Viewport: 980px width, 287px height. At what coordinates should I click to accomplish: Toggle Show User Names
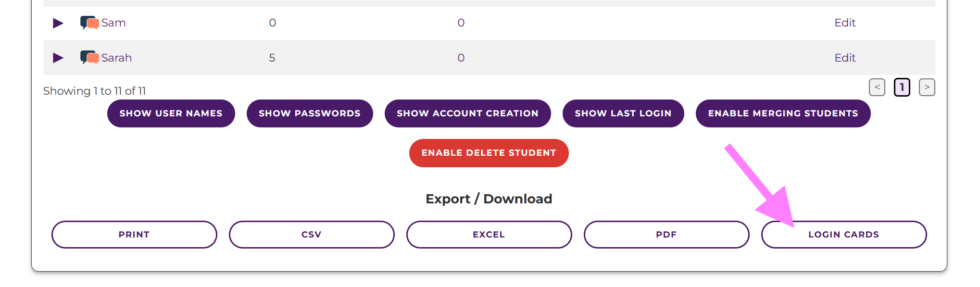[x=171, y=113]
